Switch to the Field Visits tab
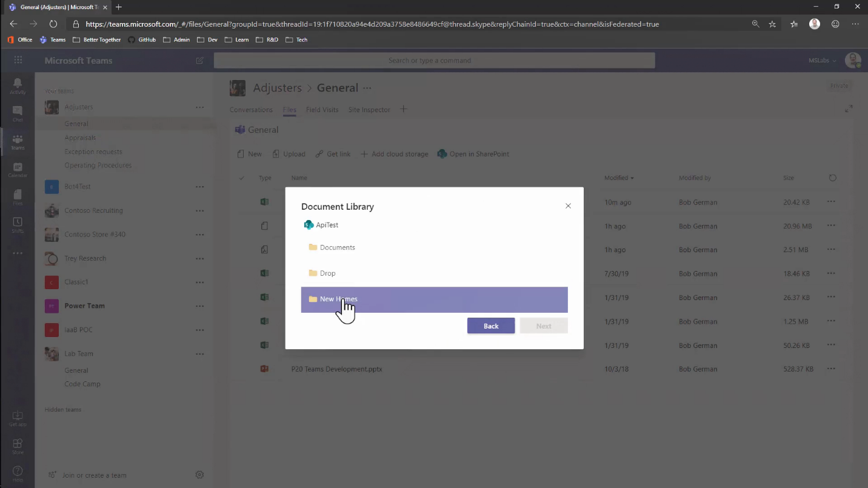The image size is (868, 488). click(x=322, y=110)
